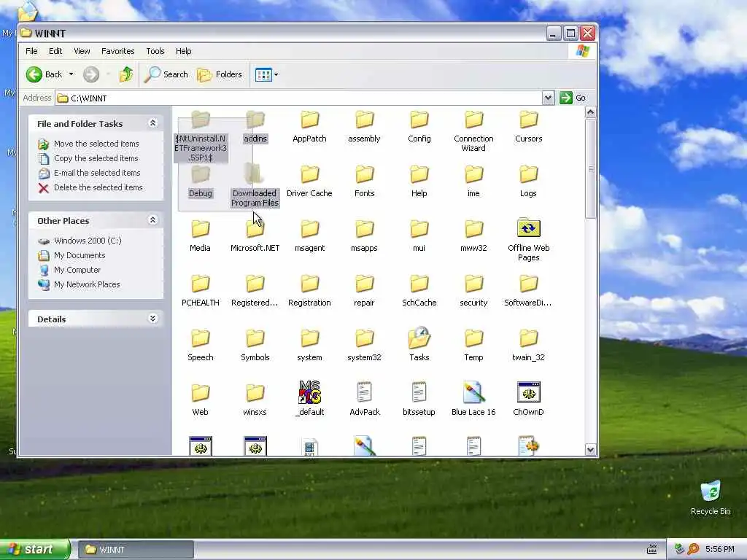Select the Blue Lace 16 bitmap
Screen dimensions: 747x560
[x=473, y=399]
